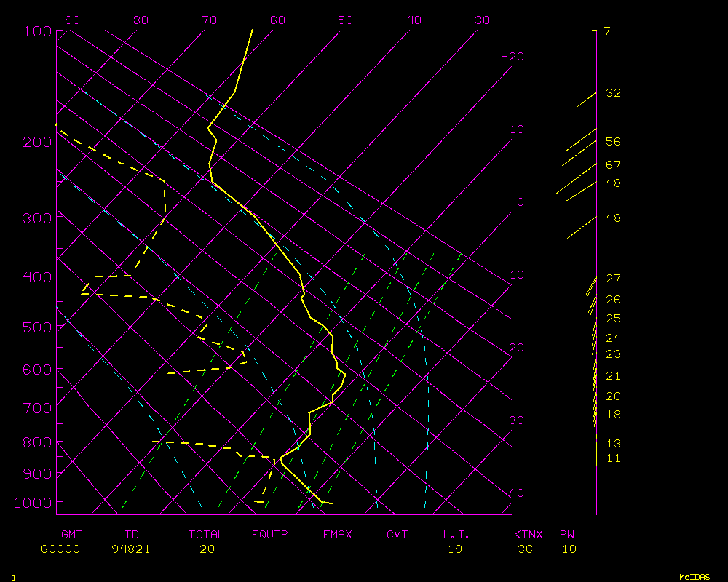The width and height of the screenshot is (728, 582).
Task: Select the lifted index value 19
Action: [x=455, y=549]
